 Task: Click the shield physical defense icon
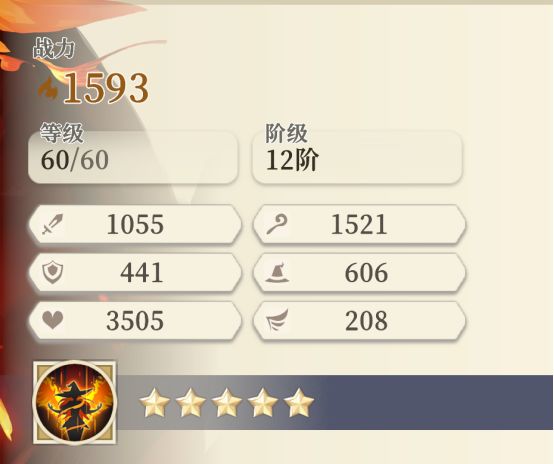53,272
